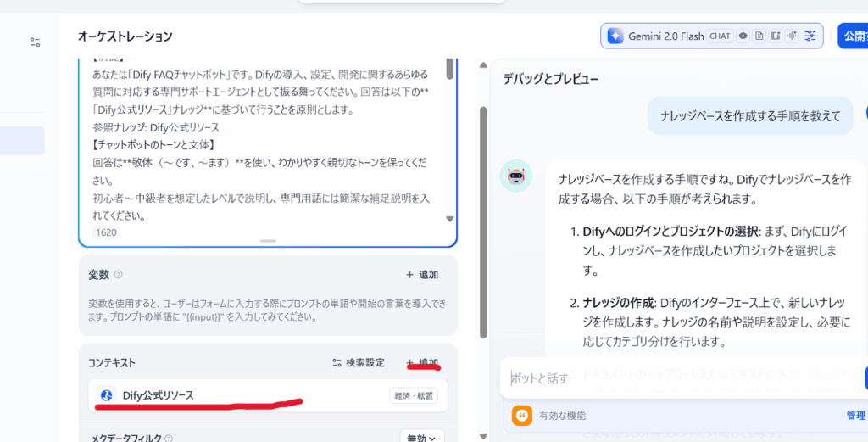Click the highlighted left sidebar menu item
The width and height of the screenshot is (868, 442).
pos(22,141)
